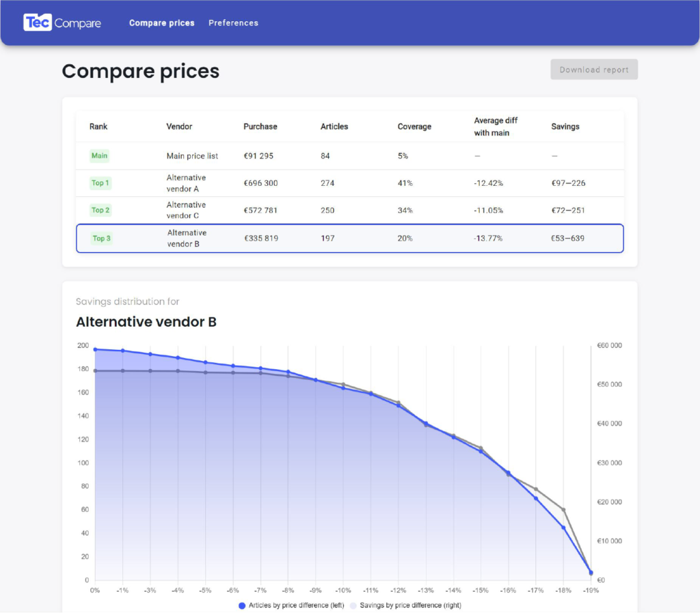Click the savings curve at the -12% mark

tap(399, 401)
